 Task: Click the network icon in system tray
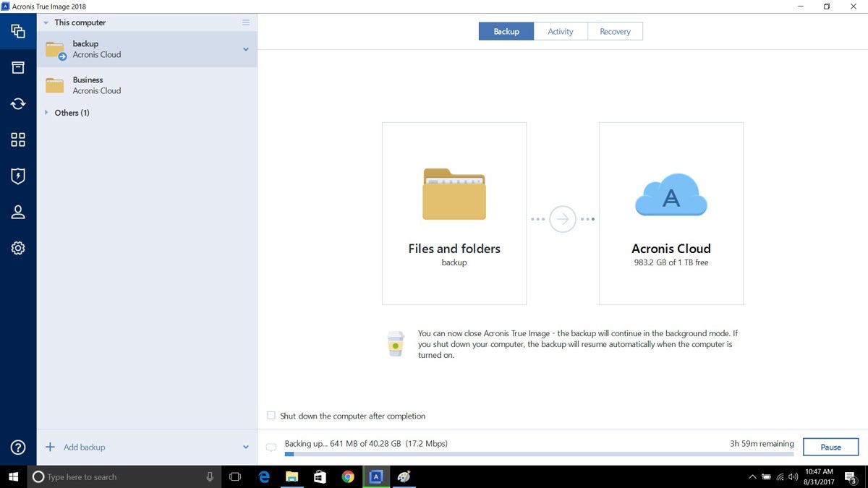click(x=780, y=476)
